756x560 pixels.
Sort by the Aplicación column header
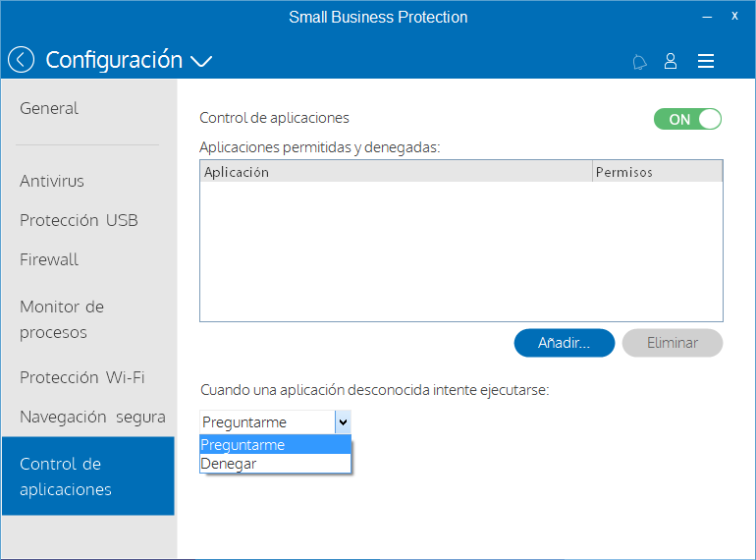pyautogui.click(x=396, y=172)
